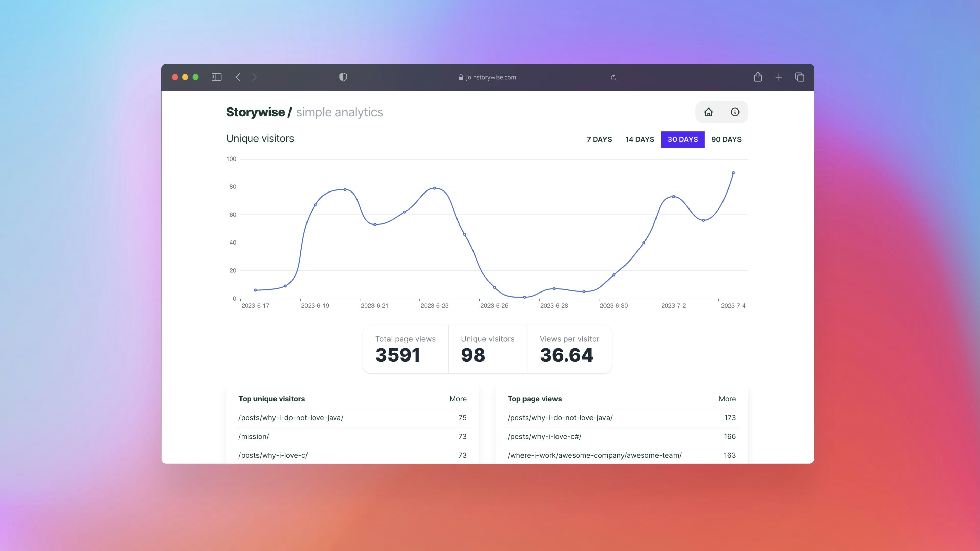Close the window with the red button
The image size is (980, 551).
coord(175,77)
